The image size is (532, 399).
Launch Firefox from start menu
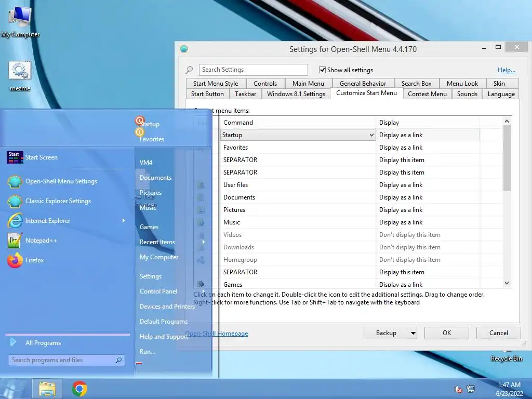tap(34, 260)
